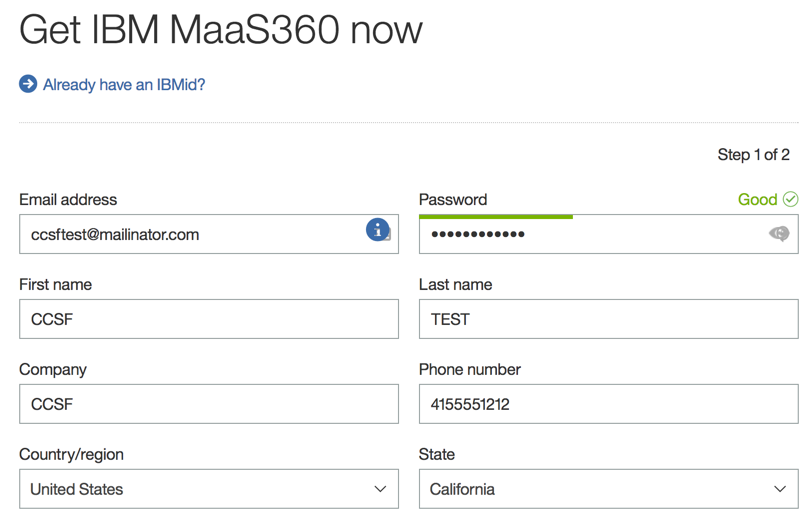Click into the Email address field
This screenshot has height=517, width=812.
point(190,235)
